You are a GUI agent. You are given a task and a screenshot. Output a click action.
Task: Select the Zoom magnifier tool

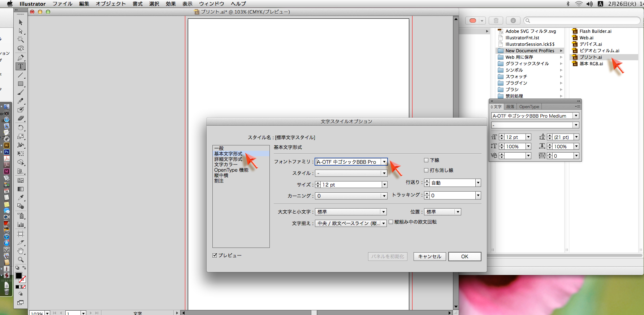pos(21,259)
